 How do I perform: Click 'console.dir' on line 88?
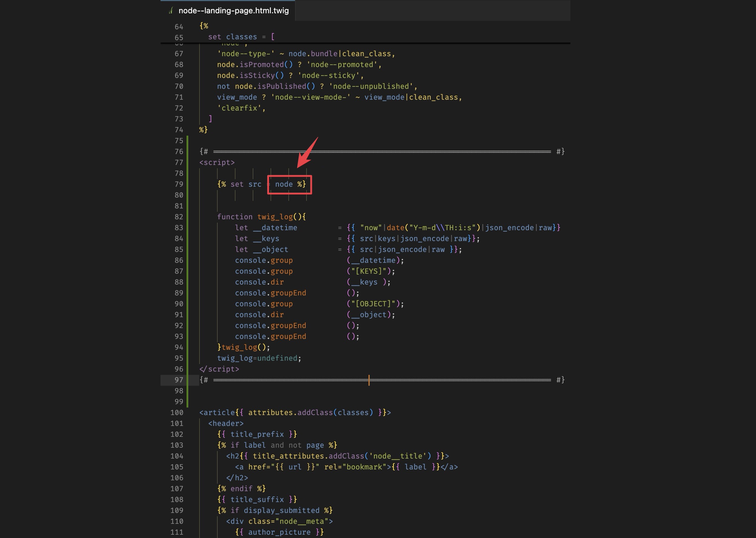[x=259, y=282]
